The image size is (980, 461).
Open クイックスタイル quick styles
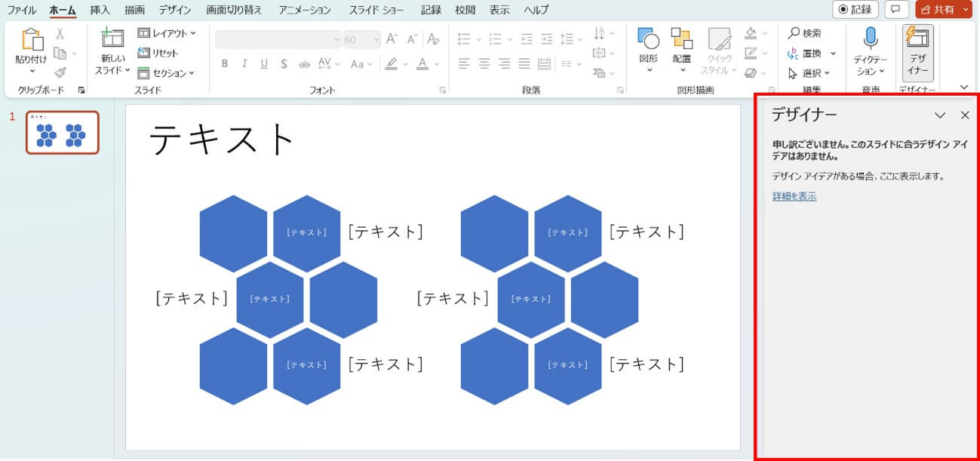tap(718, 51)
